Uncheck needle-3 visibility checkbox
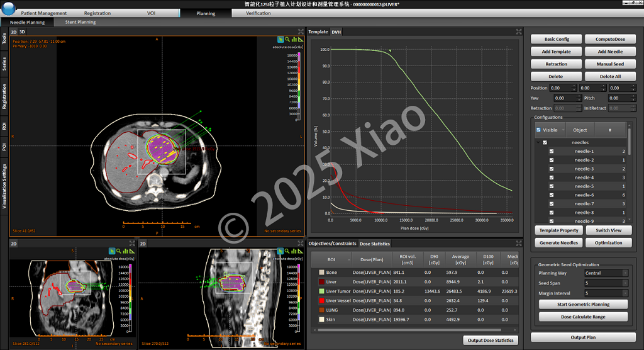The height and width of the screenshot is (350, 644). pos(552,169)
